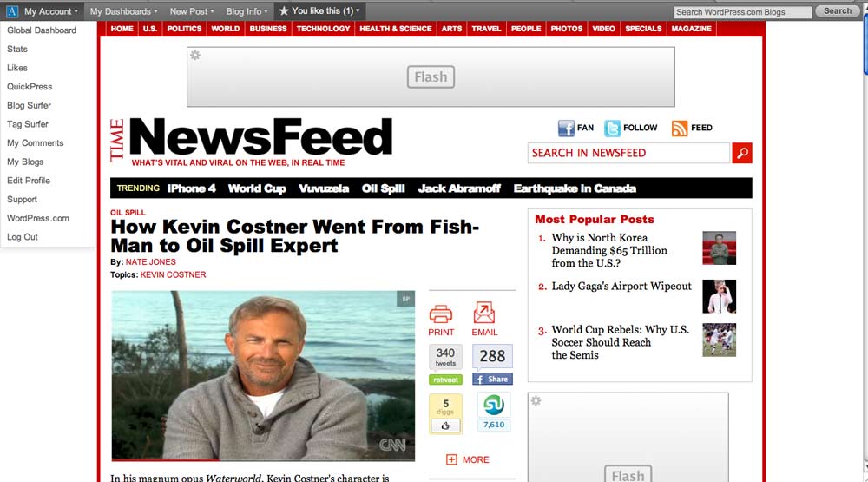Click the PRINT printer icon
This screenshot has width=868, height=482.
(x=441, y=314)
